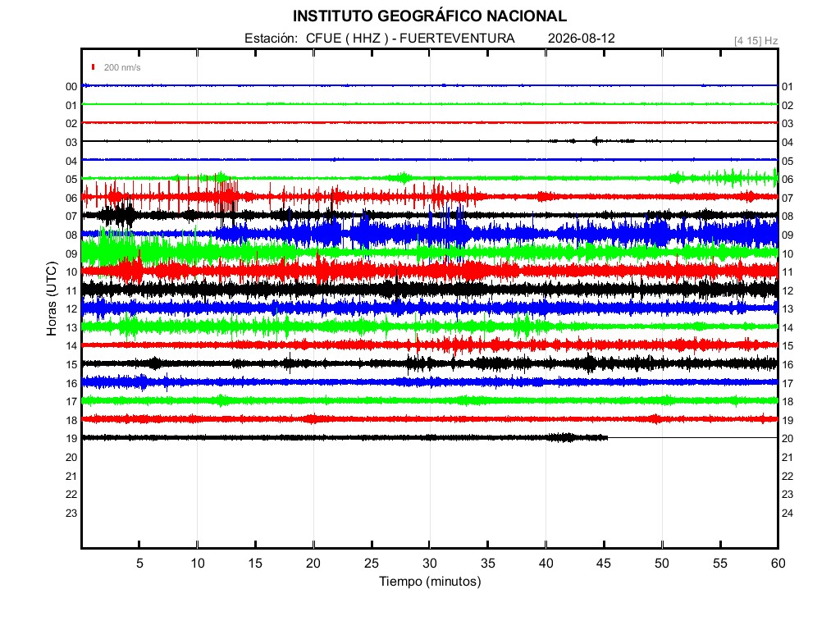This screenshot has width=840, height=630.
Task: Click minute tick 60 on Tiempo axis
Action: pyautogui.click(x=778, y=563)
